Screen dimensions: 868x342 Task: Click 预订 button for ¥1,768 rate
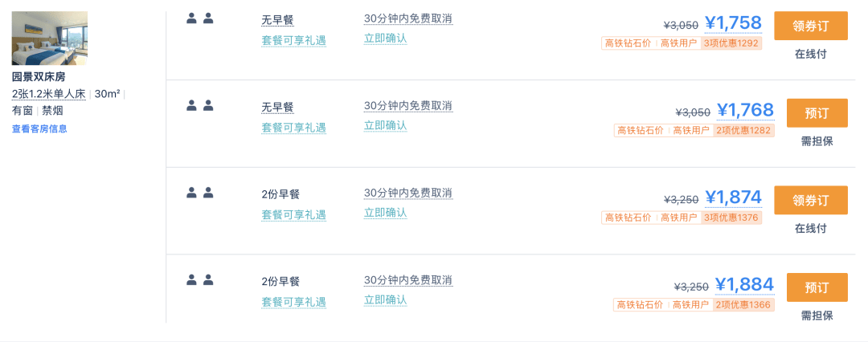pos(817,113)
